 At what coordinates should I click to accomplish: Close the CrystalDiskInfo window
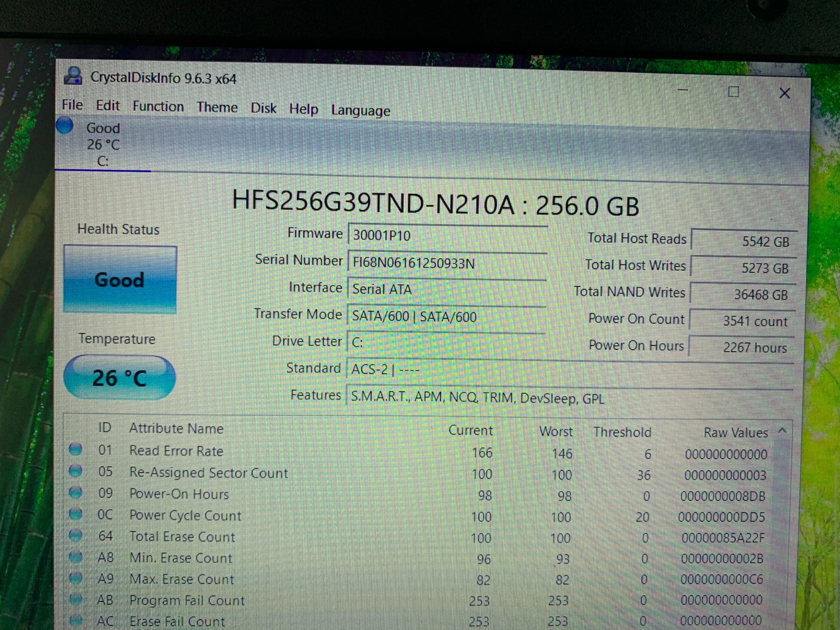click(x=785, y=93)
